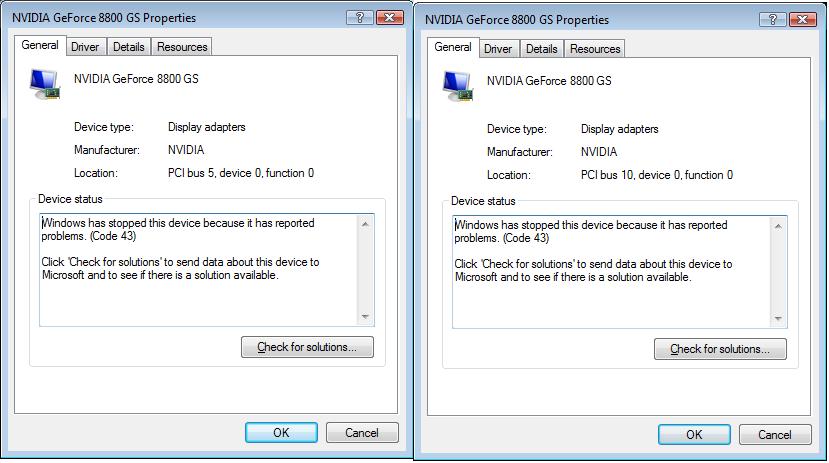This screenshot has height=463, width=829.
Task: Click scroll down arrow in right status box
Action: tap(778, 319)
